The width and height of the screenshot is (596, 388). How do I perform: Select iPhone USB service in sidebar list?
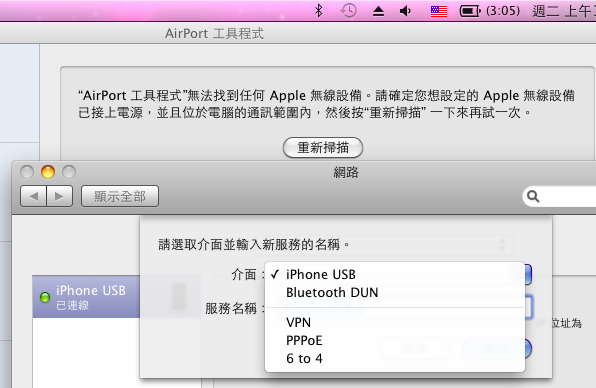86,297
